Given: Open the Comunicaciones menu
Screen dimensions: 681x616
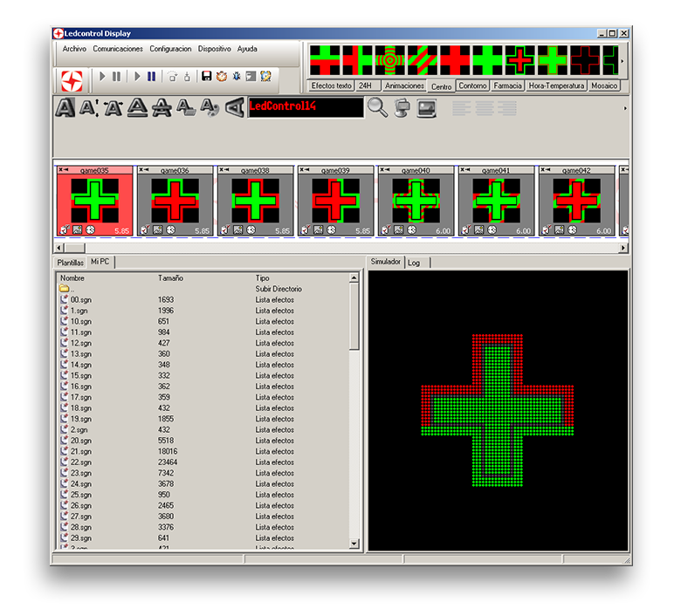Looking at the screenshot, I should coord(118,49).
